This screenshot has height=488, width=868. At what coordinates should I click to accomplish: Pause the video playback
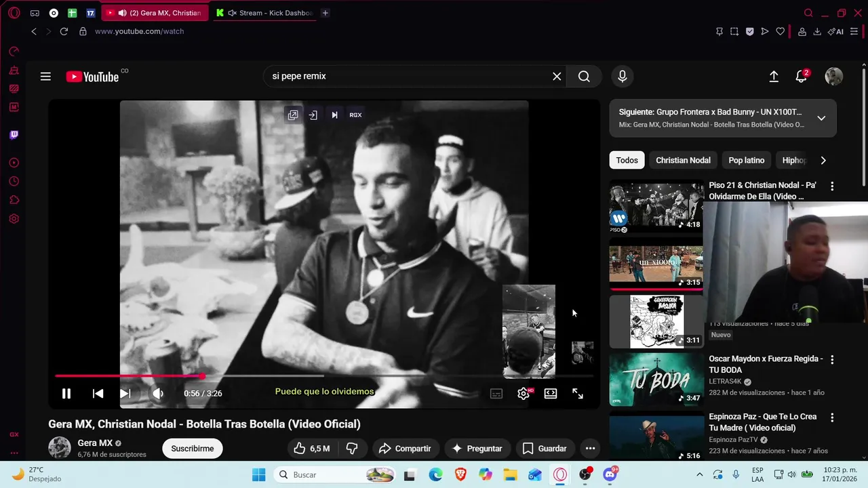66,393
